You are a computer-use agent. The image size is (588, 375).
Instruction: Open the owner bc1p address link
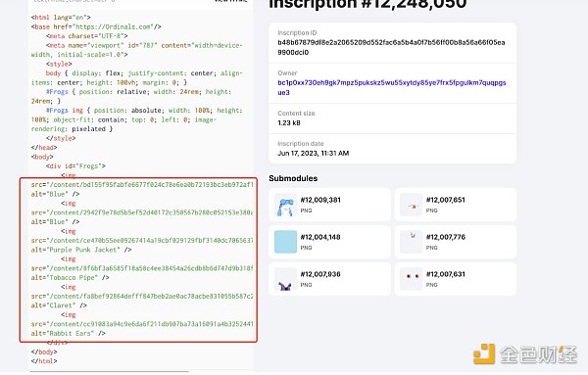point(392,88)
